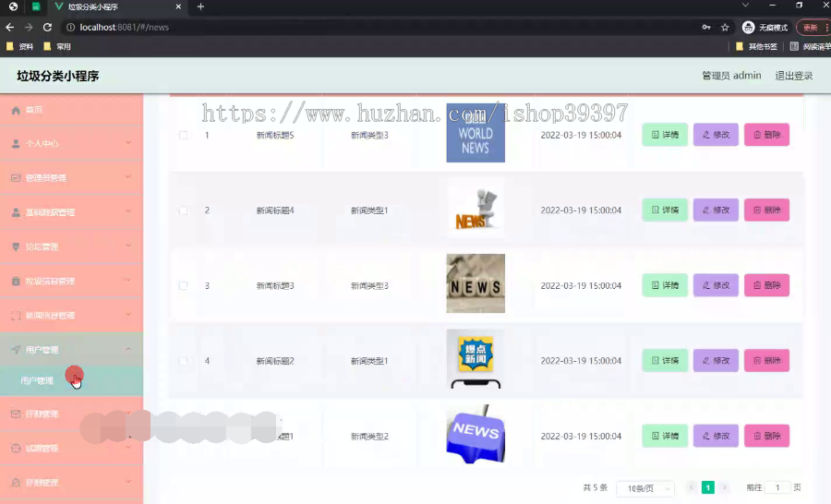Expand the 论坛管理 menu chevron
Screen dimensions: 831x504
pos(128,246)
